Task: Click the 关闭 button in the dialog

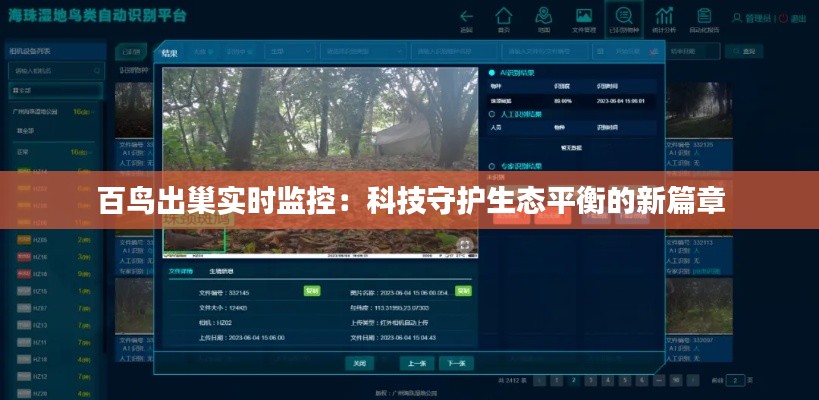Action: [360, 363]
